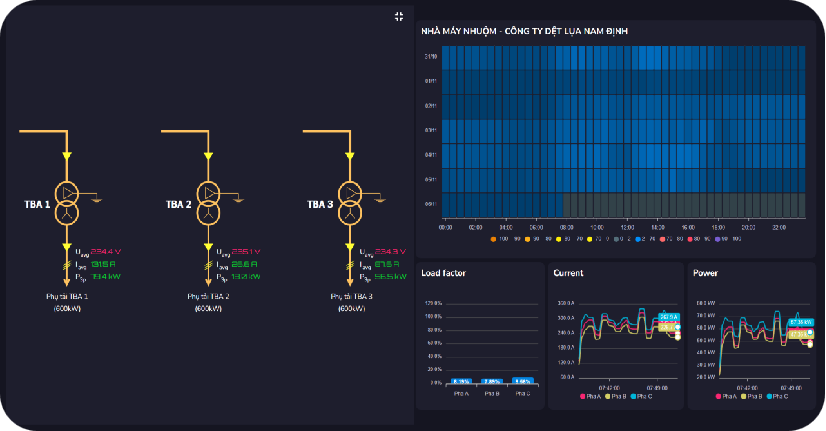This screenshot has width=826, height=431.
Task: Select the TBA 1 transformer symbol
Action: [67, 202]
